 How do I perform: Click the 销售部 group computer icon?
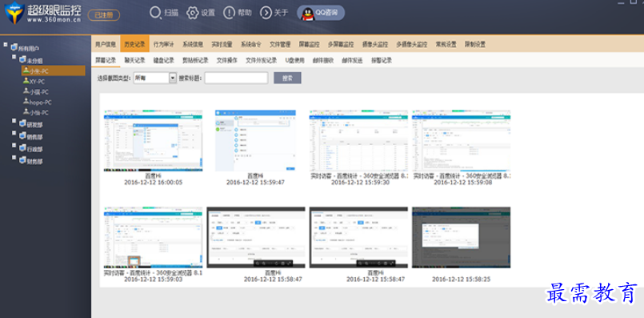pos(23,136)
